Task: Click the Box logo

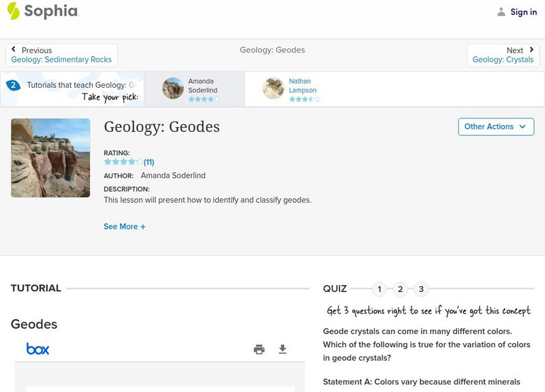Action: click(x=37, y=349)
